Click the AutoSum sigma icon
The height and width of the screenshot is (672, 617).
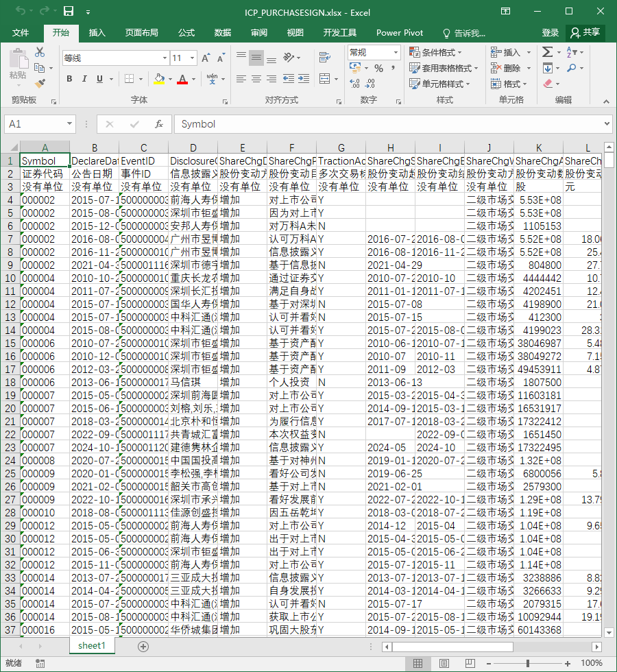pos(547,52)
